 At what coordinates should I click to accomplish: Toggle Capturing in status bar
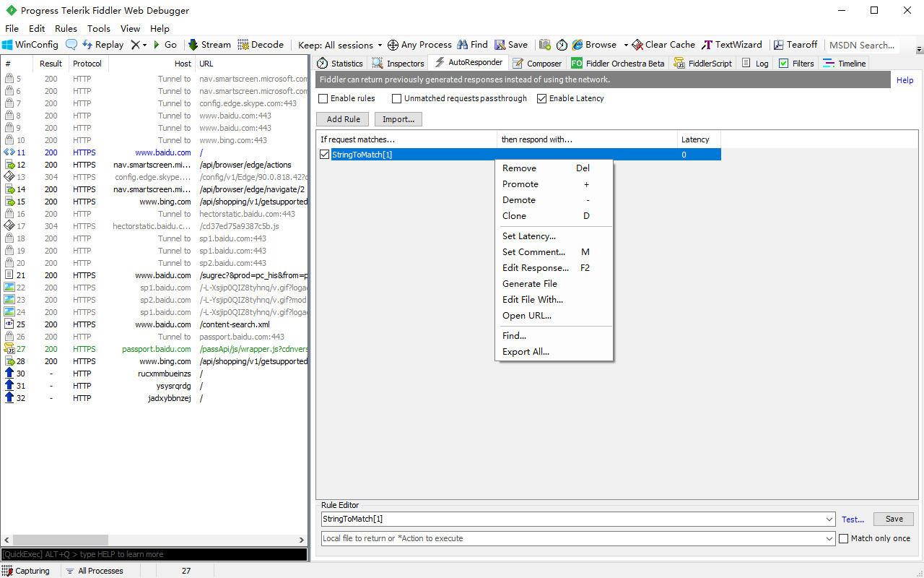(26, 571)
